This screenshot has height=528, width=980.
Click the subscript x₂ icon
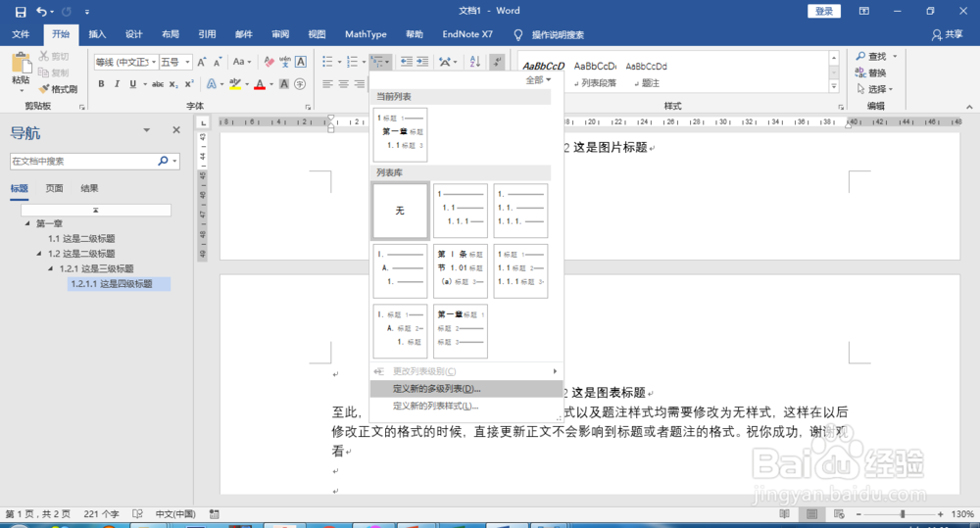point(173,83)
